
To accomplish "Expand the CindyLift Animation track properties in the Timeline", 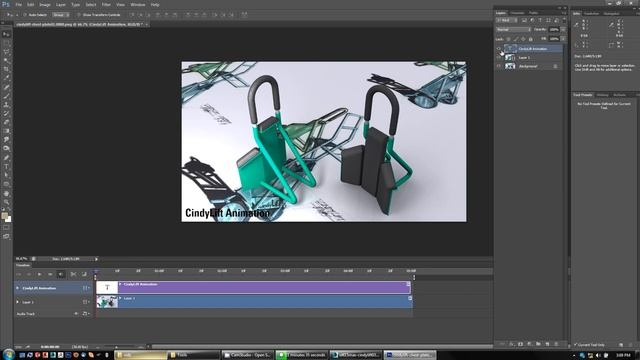I will coord(17,288).
